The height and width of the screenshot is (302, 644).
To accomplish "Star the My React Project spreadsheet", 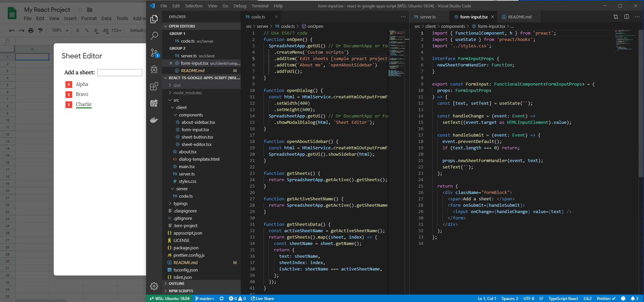I will pyautogui.click(x=80, y=10).
